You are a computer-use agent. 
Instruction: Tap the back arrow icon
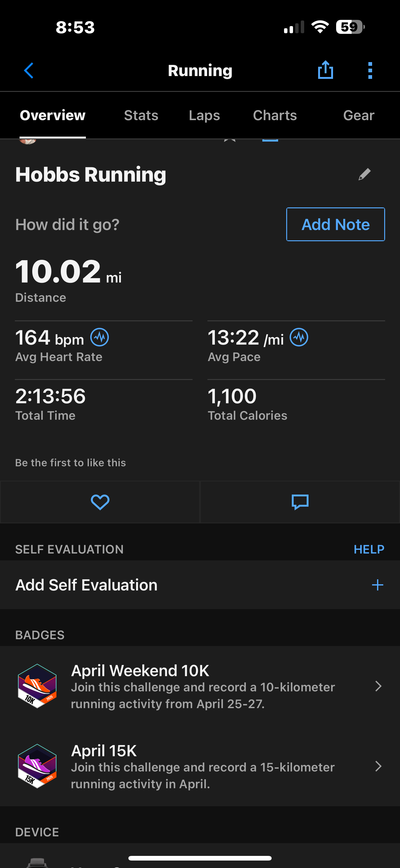[x=29, y=70]
